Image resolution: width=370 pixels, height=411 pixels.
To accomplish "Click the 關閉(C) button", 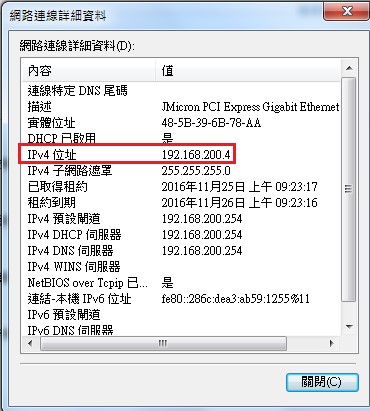I will 322,382.
